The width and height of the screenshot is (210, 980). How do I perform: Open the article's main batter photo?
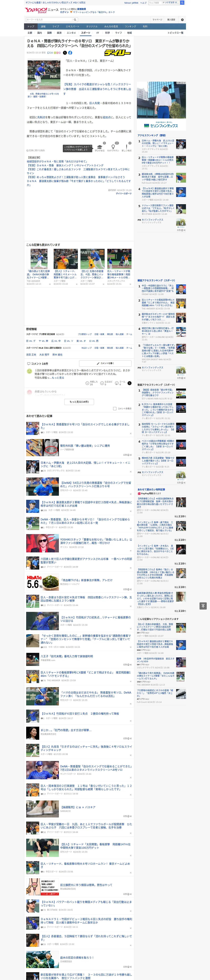pyautogui.click(x=44, y=75)
